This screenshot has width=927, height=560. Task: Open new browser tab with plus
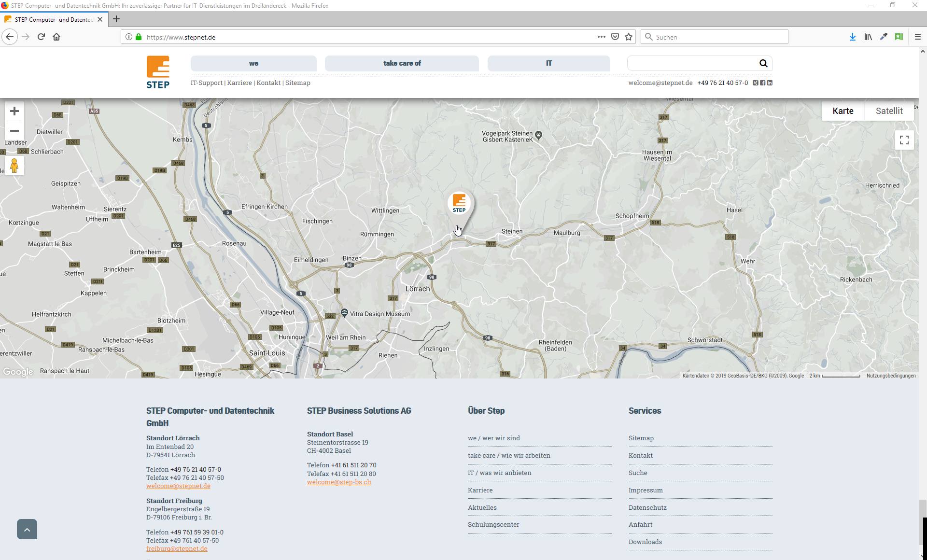tap(116, 19)
